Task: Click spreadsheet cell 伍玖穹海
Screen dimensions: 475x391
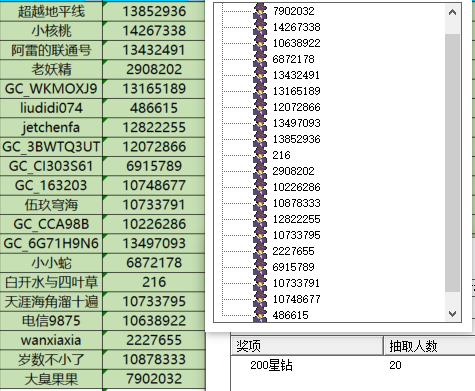Action: (51, 205)
